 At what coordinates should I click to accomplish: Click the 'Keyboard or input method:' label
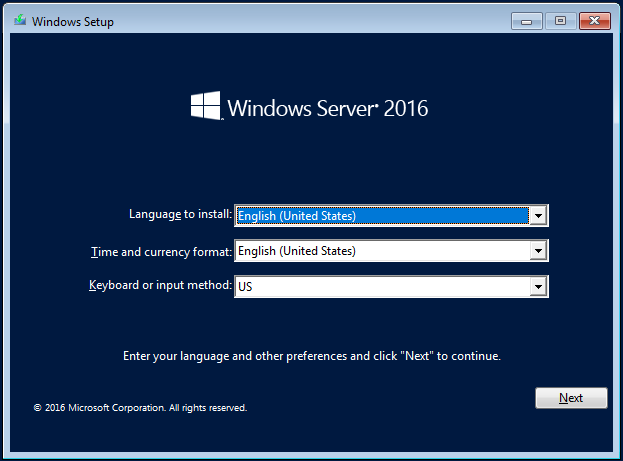(x=160, y=285)
